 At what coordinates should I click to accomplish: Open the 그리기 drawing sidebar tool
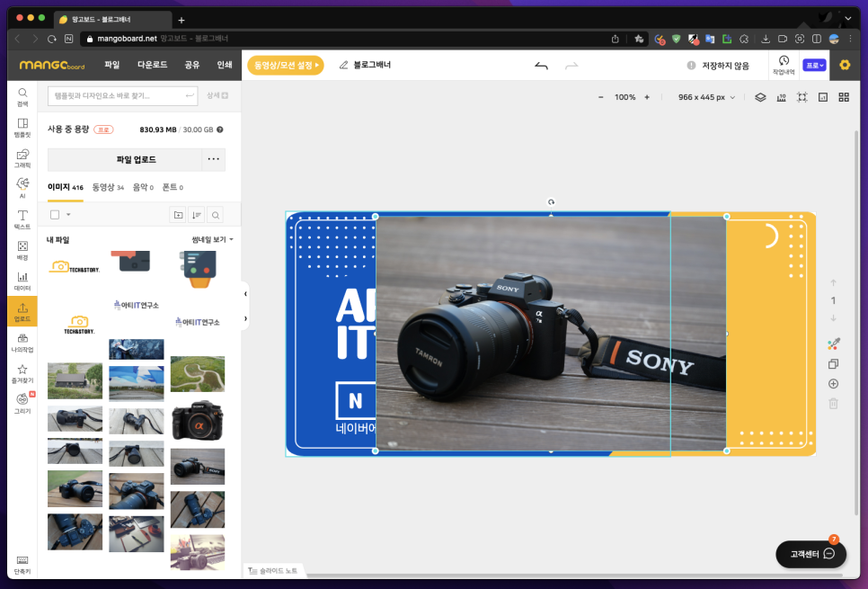click(x=22, y=404)
